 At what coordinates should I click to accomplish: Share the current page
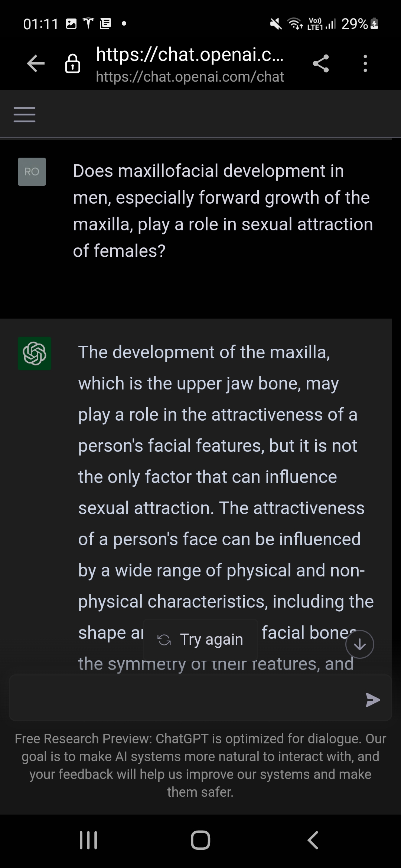pyautogui.click(x=321, y=63)
